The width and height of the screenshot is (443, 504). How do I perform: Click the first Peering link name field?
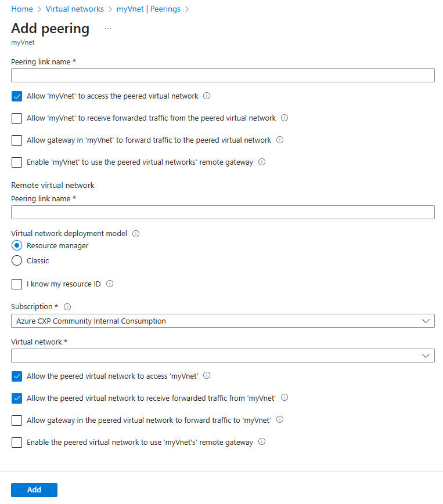coord(222,75)
